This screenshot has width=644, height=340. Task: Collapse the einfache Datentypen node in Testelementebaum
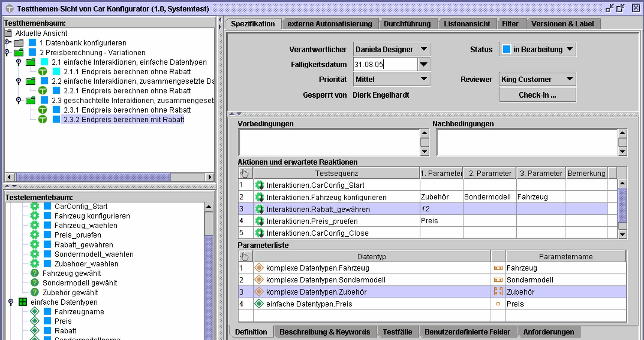pos(11,302)
